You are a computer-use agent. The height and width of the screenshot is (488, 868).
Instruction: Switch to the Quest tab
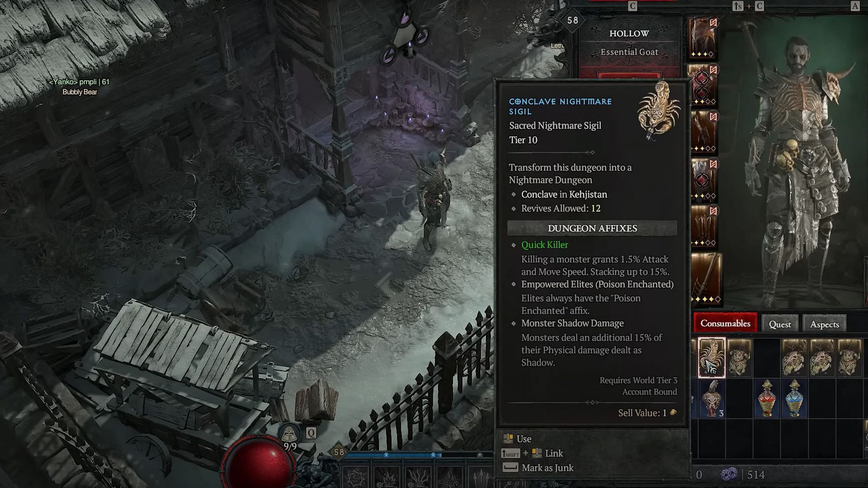coord(780,324)
